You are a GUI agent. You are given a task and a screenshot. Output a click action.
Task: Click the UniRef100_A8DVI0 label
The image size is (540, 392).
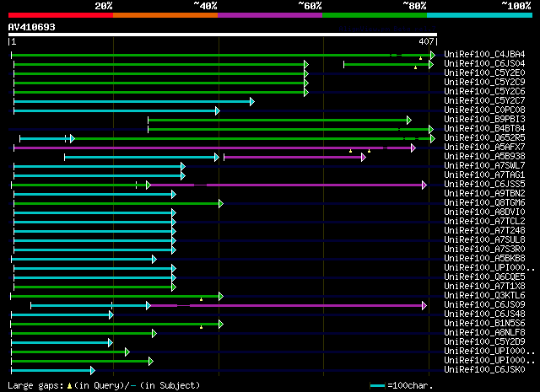click(x=484, y=212)
